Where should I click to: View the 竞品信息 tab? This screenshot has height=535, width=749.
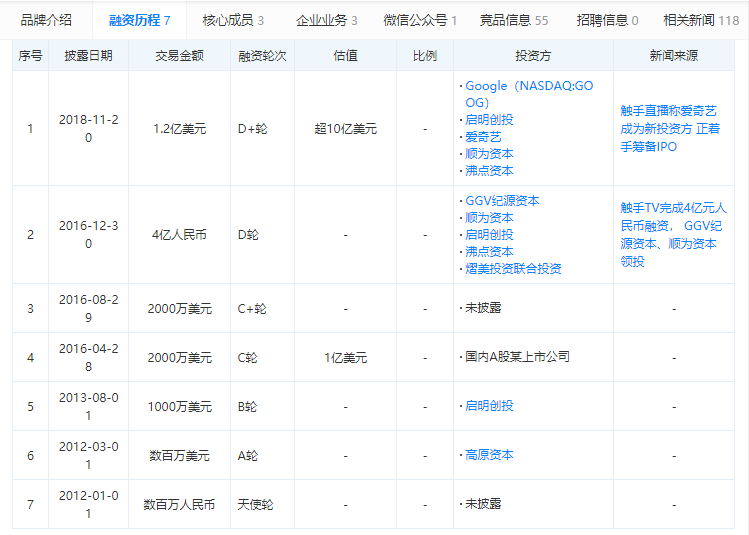(x=514, y=20)
